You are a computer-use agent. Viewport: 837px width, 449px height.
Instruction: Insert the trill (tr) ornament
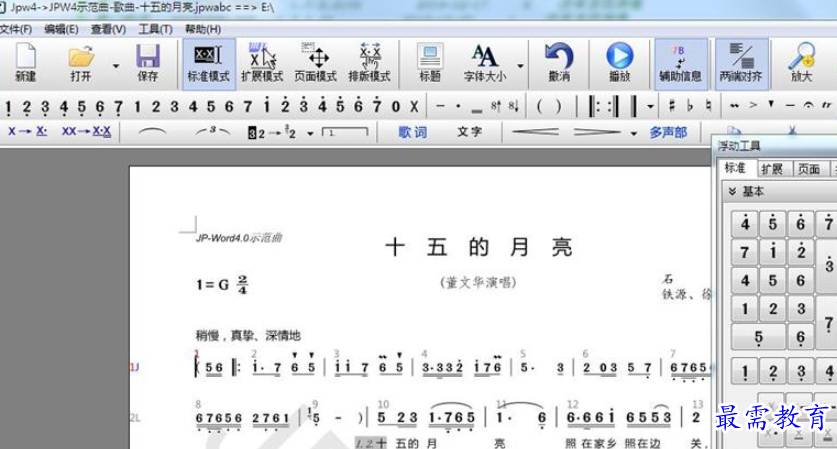coord(826,105)
